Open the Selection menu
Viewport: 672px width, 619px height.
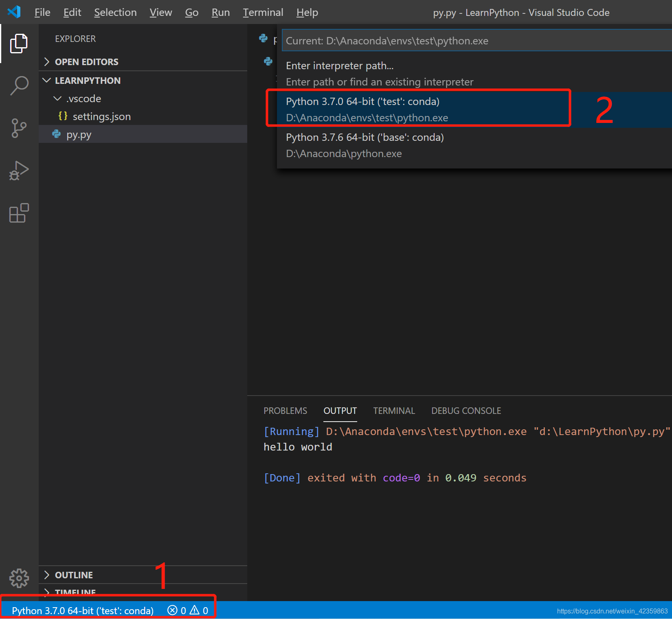[x=115, y=12]
